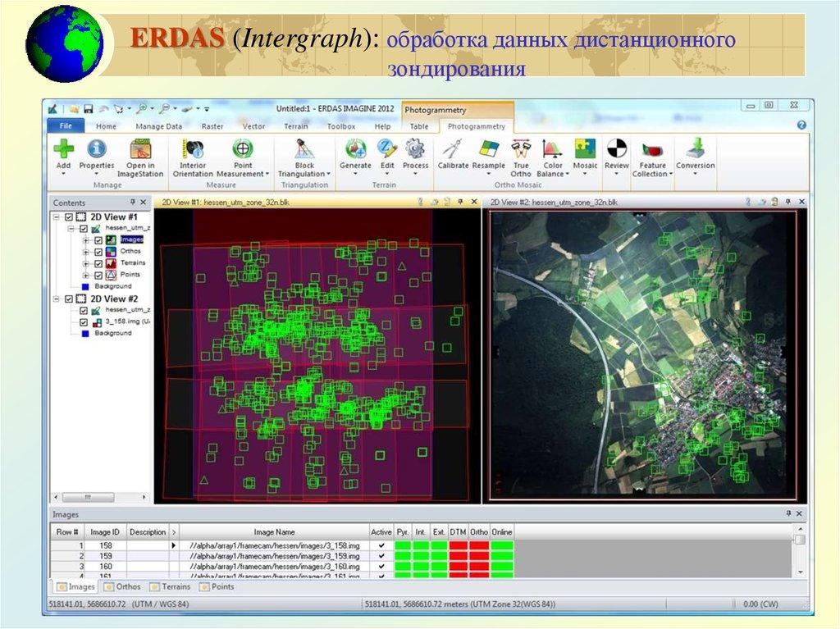Click red DTM status cell for image 158
This screenshot has width=840, height=629.
(458, 545)
